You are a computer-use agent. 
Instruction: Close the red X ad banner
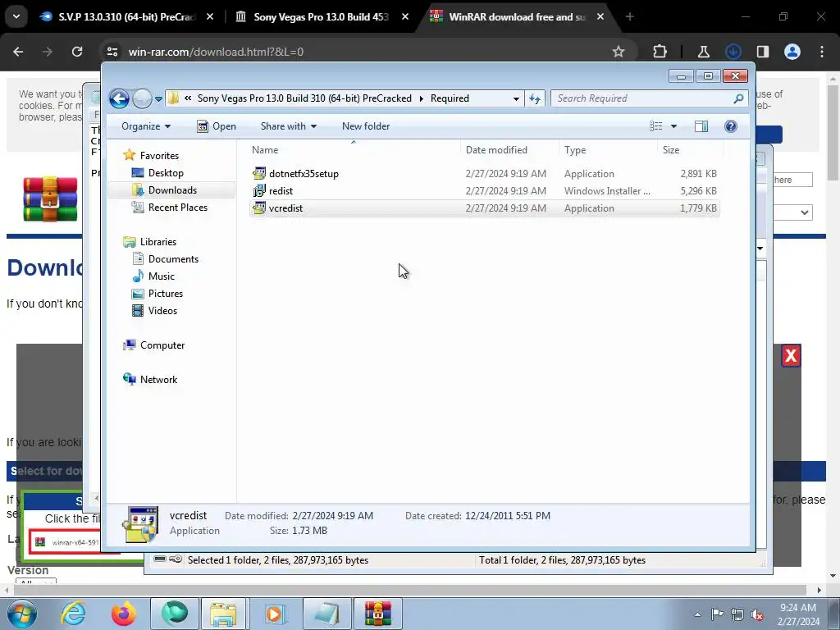[791, 356]
